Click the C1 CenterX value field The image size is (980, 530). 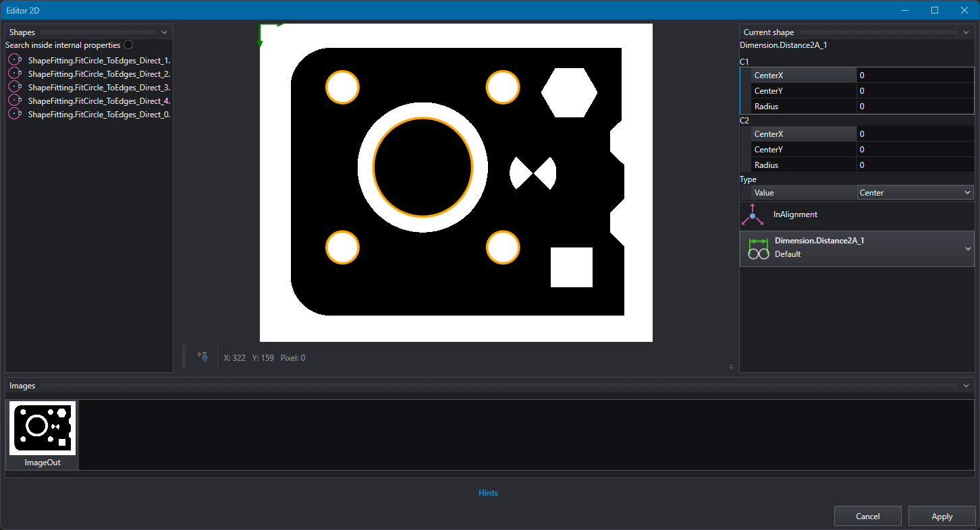[x=915, y=76]
